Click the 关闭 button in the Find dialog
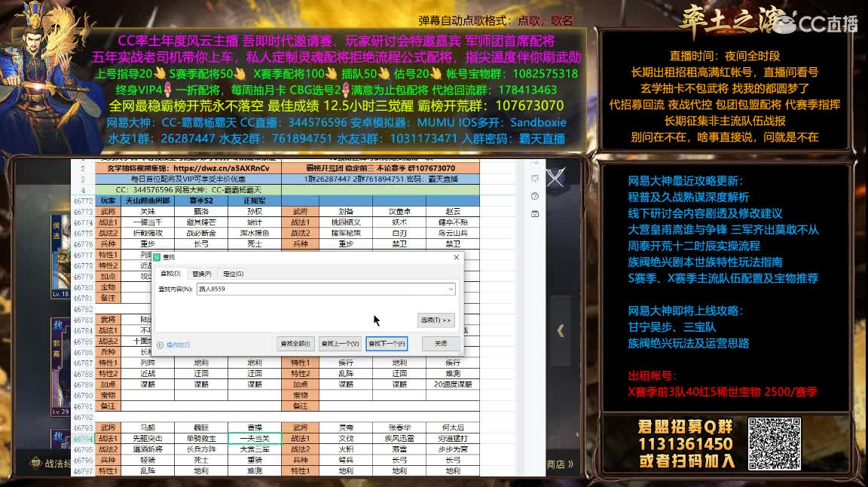Screen dimensions: 868x487 [441, 344]
